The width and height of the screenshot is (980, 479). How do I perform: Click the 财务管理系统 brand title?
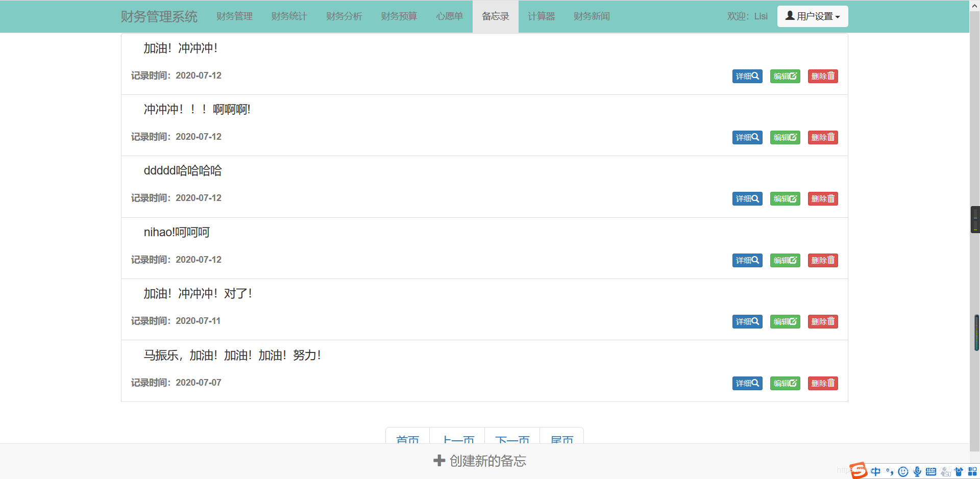coord(159,16)
